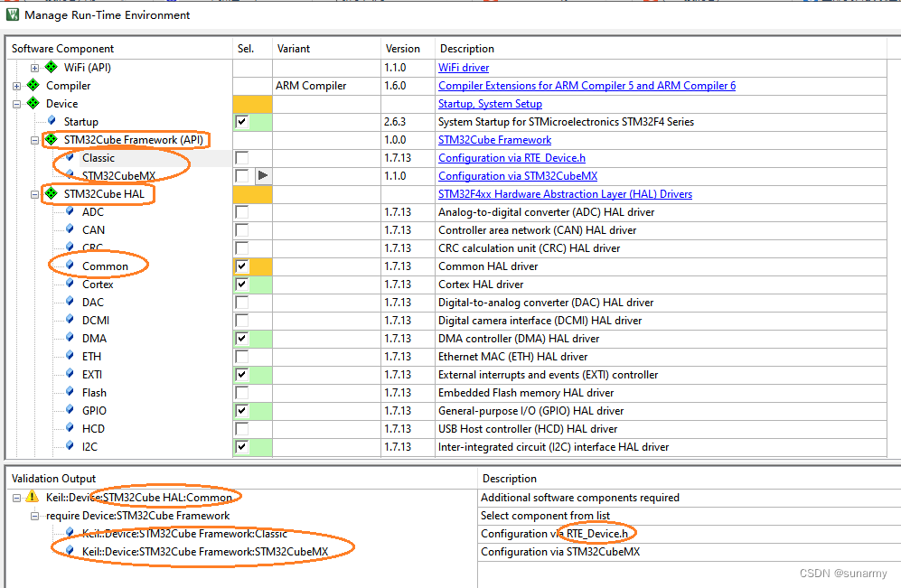Check the Flash HAL driver checkbox
Image resolution: width=901 pixels, height=588 pixels.
pyautogui.click(x=242, y=393)
